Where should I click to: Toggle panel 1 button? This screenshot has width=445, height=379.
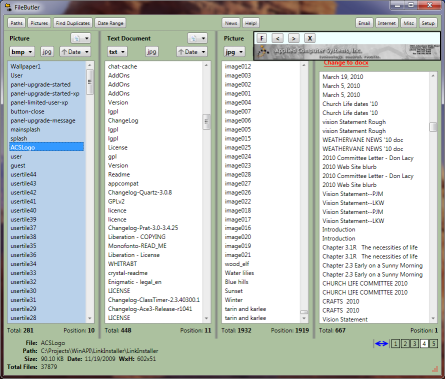(395, 343)
